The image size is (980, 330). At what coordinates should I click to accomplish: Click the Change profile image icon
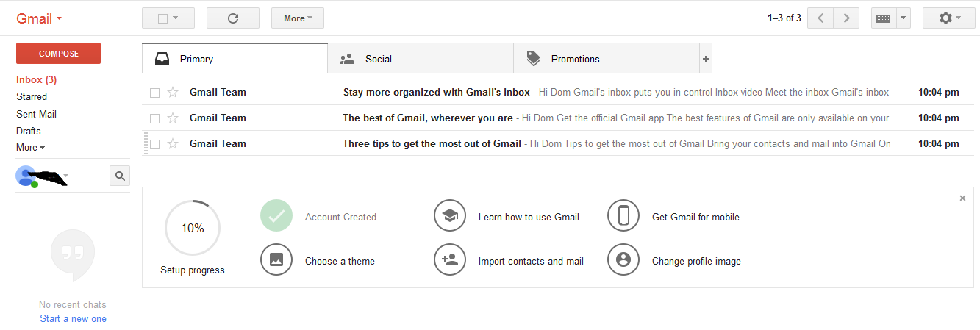[x=623, y=259]
